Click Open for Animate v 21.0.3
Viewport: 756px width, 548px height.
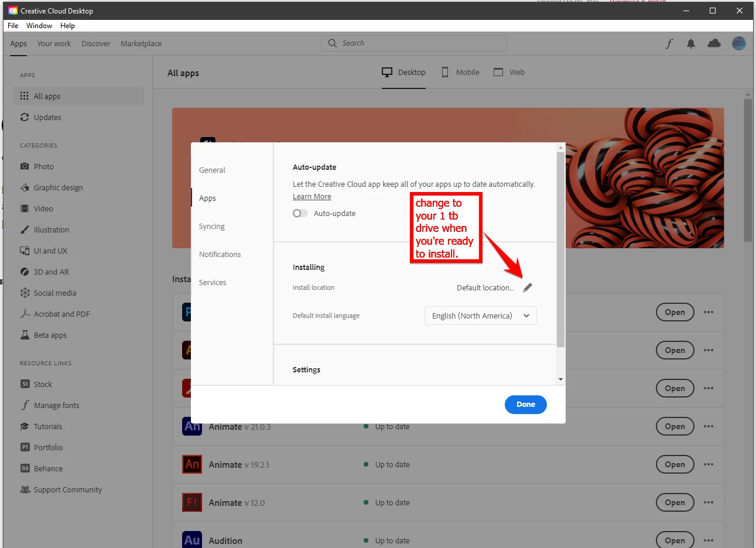click(x=675, y=426)
